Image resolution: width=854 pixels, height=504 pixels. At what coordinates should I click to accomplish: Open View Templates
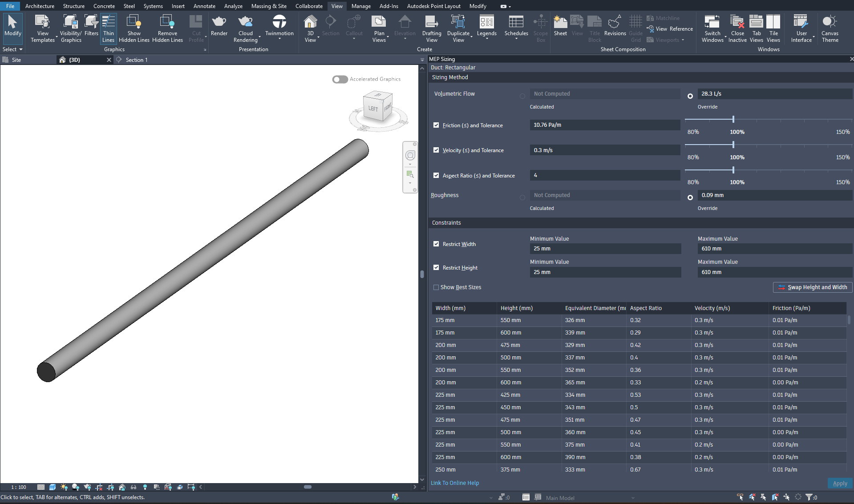tap(43, 28)
